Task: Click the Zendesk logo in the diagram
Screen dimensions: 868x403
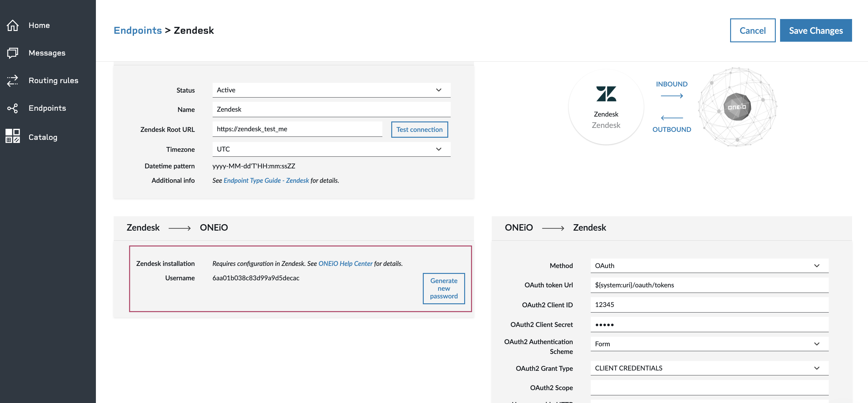Action: pos(606,94)
